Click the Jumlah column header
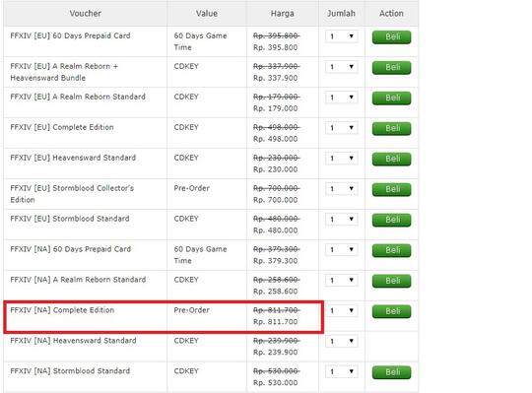Image resolution: width=532 pixels, height=393 pixels. 341,14
